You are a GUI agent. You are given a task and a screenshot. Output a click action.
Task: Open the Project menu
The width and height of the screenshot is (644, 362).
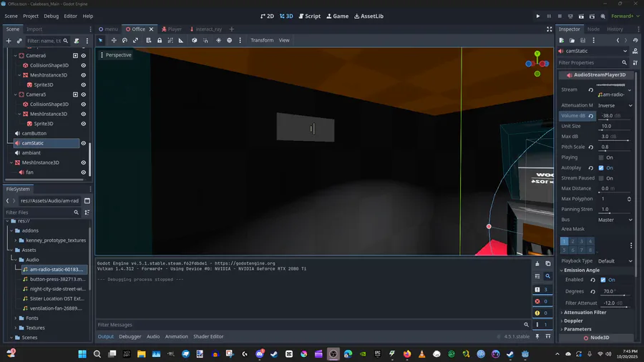click(x=30, y=16)
